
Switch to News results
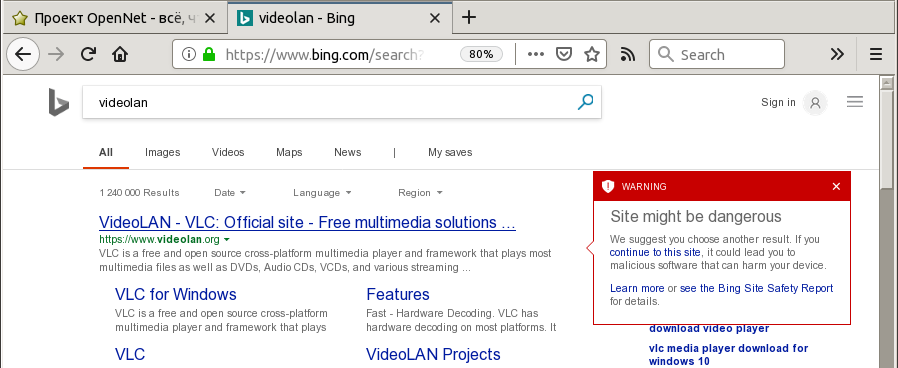tap(348, 152)
